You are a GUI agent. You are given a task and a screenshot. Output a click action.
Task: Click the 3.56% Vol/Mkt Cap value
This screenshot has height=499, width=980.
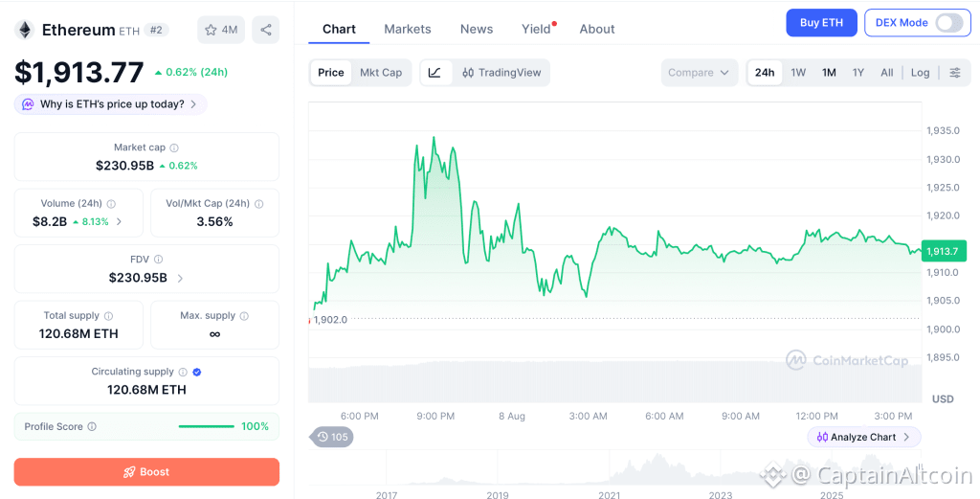click(215, 221)
